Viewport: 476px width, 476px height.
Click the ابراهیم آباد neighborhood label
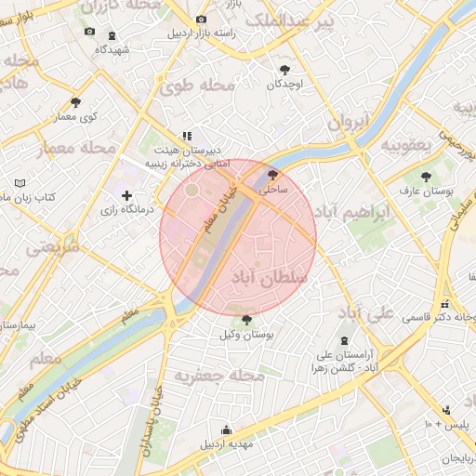coord(352,213)
